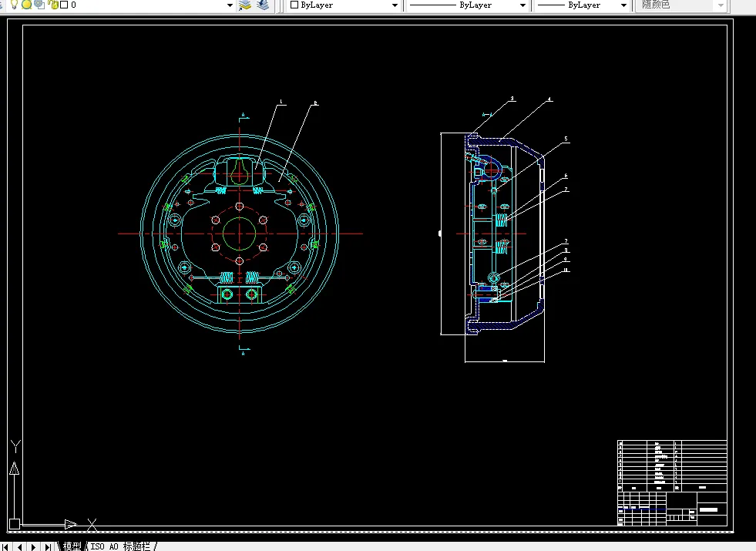This screenshot has height=551, width=756.
Task: Click the Layer Previous icon
Action: tap(264, 5)
